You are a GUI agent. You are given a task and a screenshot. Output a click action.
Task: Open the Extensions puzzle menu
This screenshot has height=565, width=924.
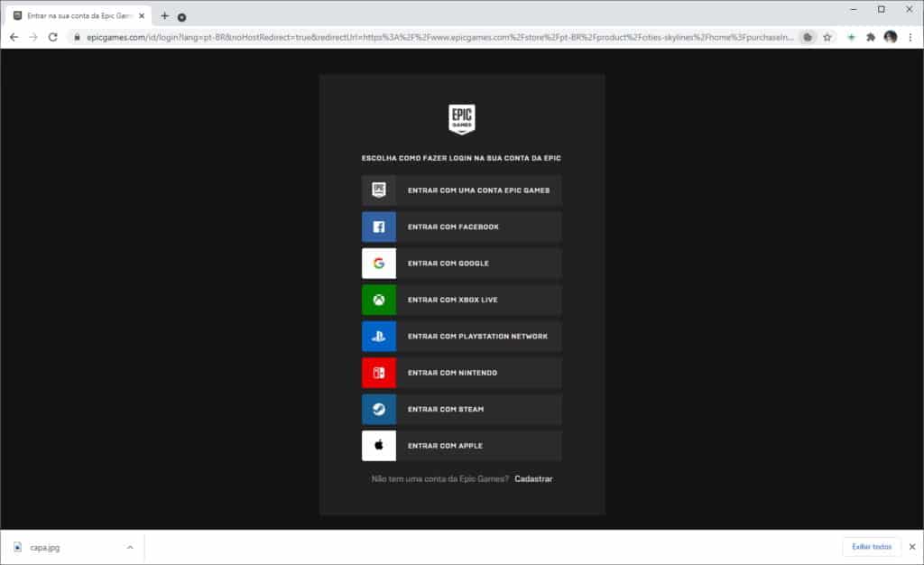tap(871, 37)
